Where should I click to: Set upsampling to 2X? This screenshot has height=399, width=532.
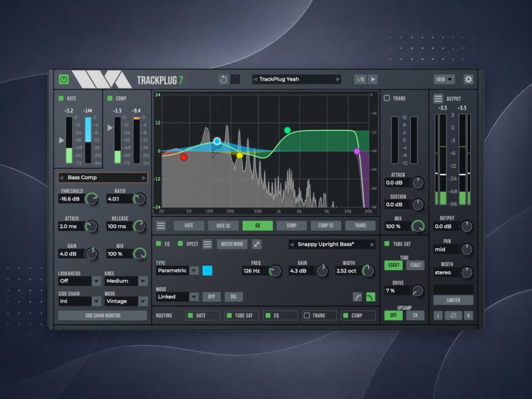tap(415, 315)
